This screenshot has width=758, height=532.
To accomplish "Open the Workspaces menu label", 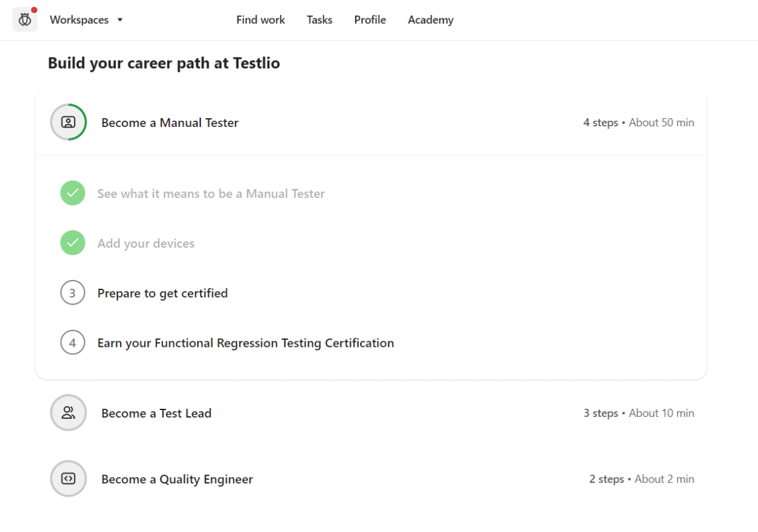I will click(79, 20).
